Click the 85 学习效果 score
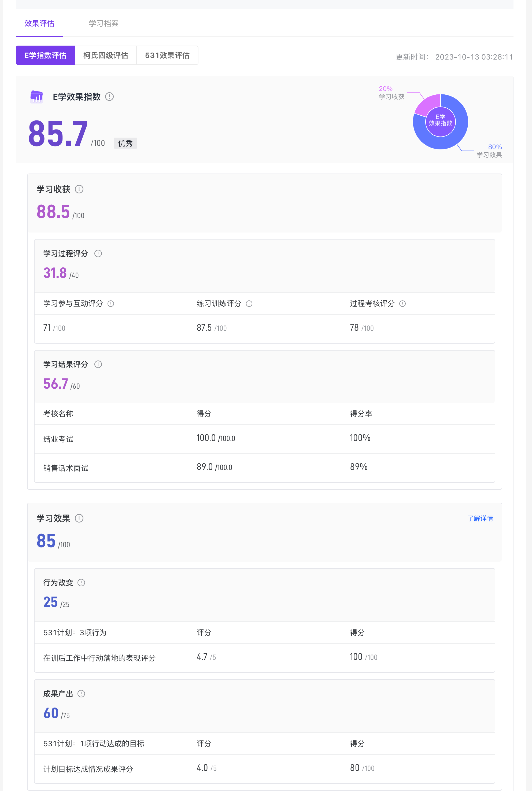Image resolution: width=532 pixels, height=791 pixels. (x=46, y=541)
